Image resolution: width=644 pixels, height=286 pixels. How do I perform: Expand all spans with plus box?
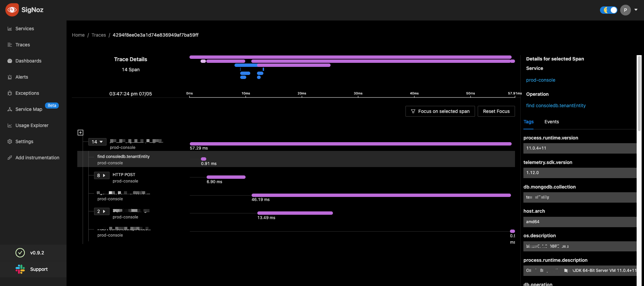(x=80, y=132)
